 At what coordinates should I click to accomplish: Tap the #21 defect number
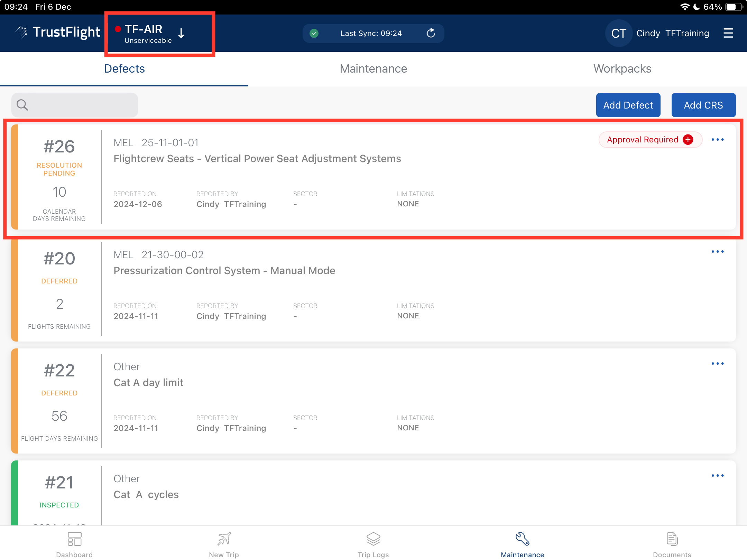(59, 483)
